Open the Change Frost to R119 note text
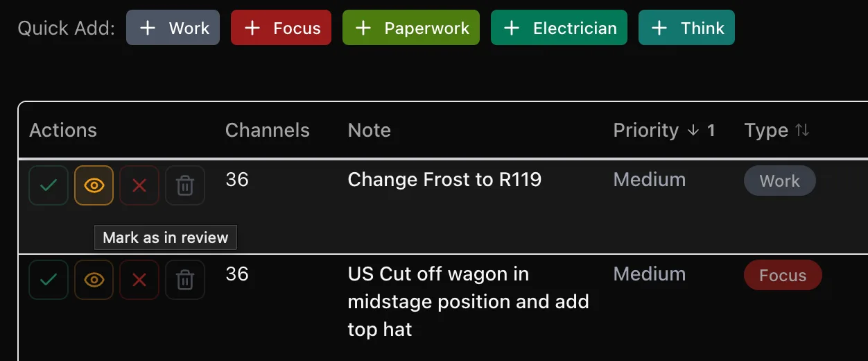 [444, 180]
